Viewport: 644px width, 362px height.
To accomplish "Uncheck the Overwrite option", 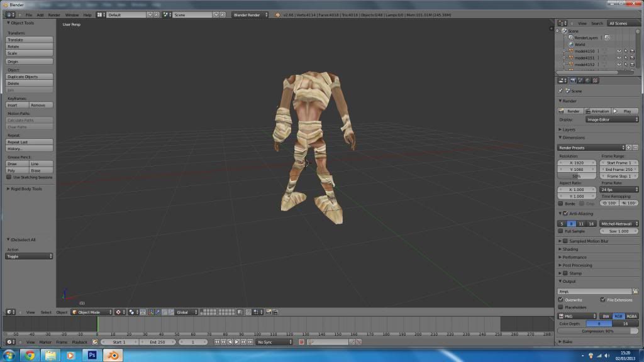I will tap(560, 300).
